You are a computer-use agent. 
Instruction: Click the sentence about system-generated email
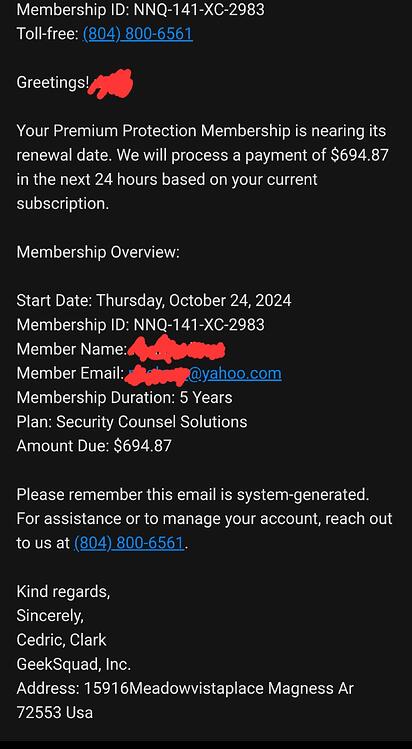193,494
